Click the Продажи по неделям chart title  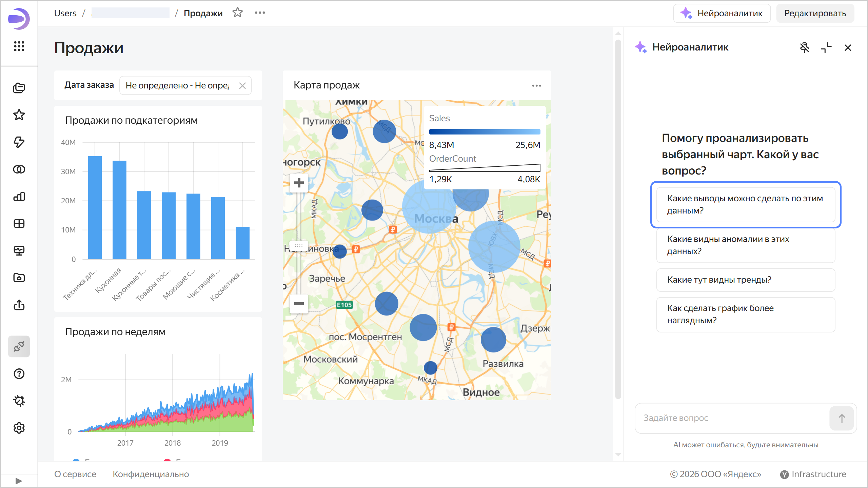tap(115, 332)
